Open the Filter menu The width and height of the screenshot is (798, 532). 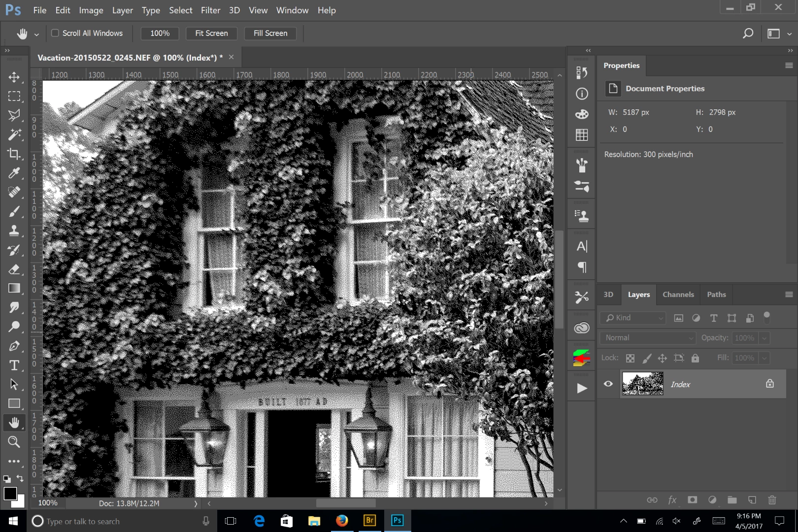pos(210,10)
